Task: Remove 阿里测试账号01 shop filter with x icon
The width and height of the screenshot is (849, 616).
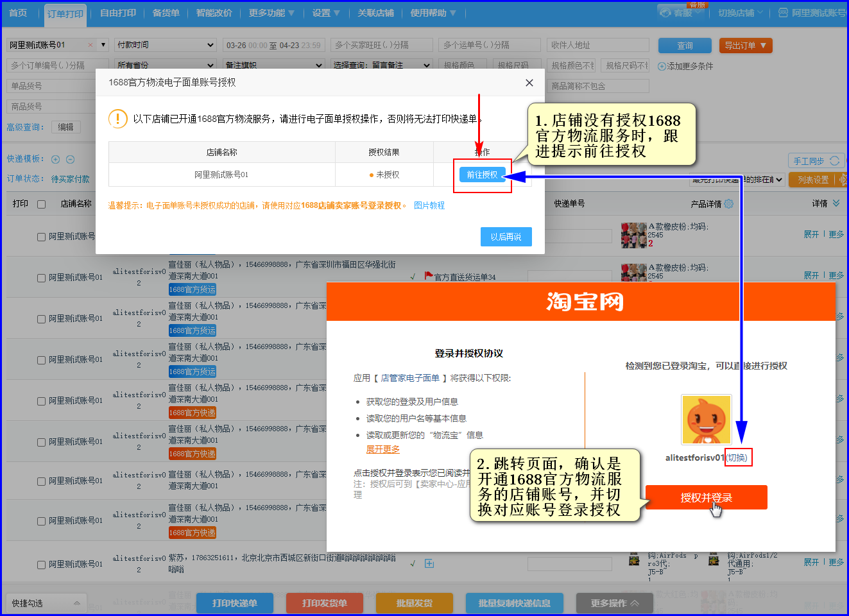Action: click(x=90, y=45)
